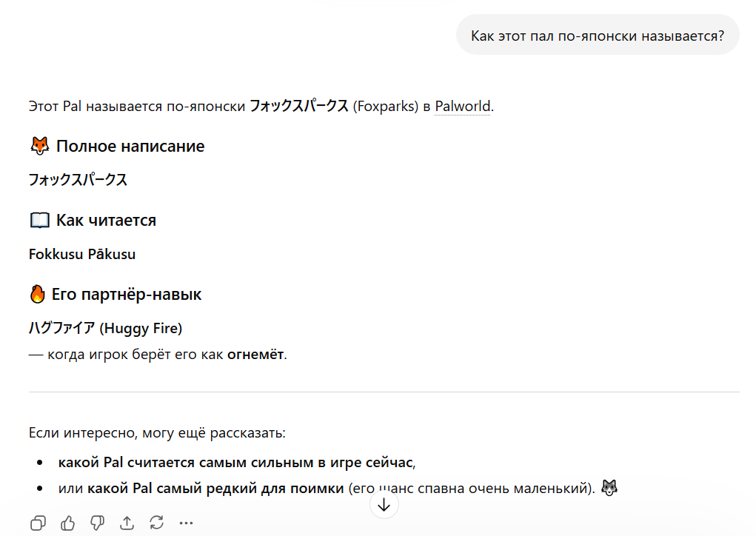Regenerate the response with the refresh icon

(157, 523)
